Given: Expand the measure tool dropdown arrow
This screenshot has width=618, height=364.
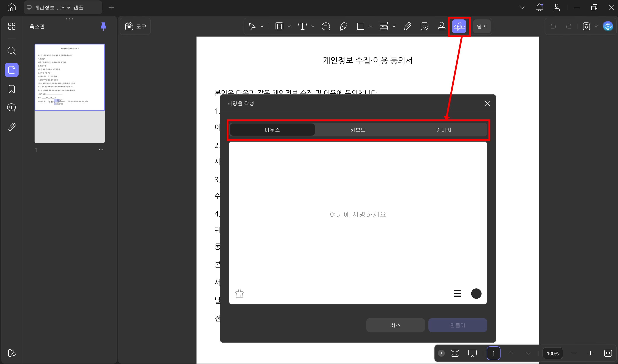Looking at the screenshot, I should point(394,26).
